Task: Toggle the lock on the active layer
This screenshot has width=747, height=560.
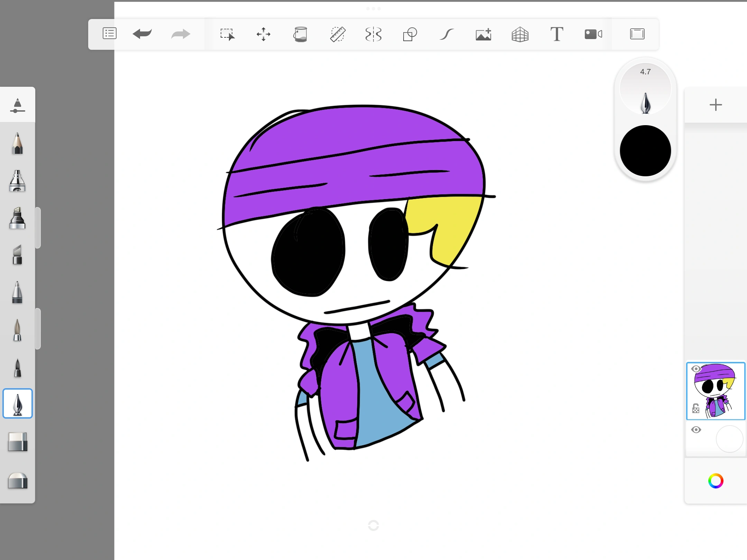Action: [696, 408]
